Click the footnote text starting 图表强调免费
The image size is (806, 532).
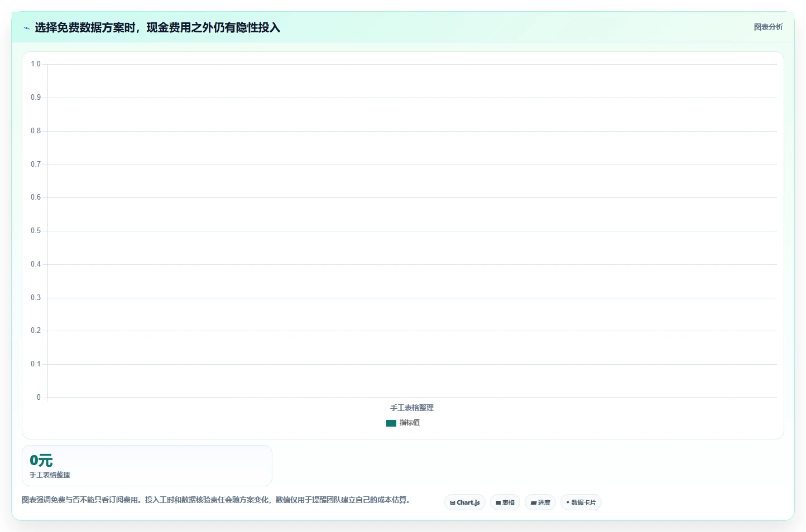(x=218, y=500)
